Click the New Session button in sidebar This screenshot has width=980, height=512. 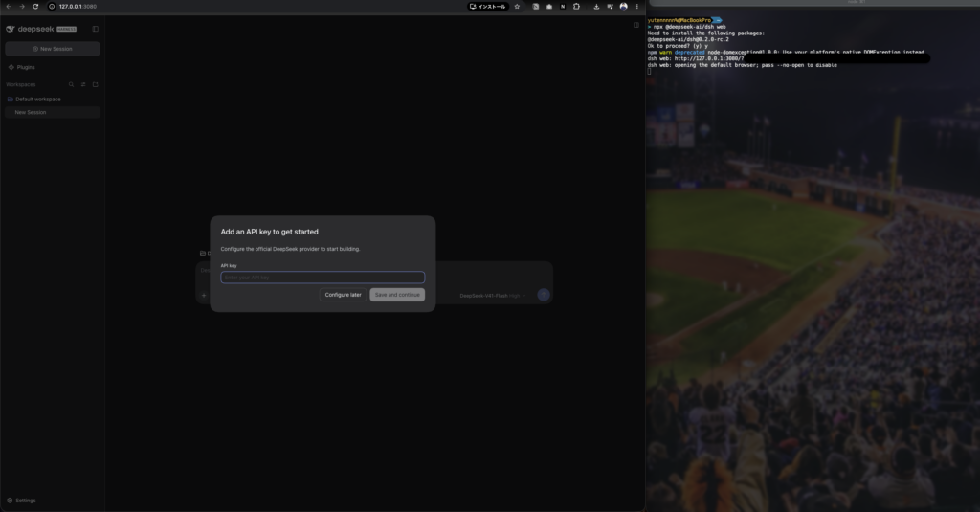pos(53,49)
